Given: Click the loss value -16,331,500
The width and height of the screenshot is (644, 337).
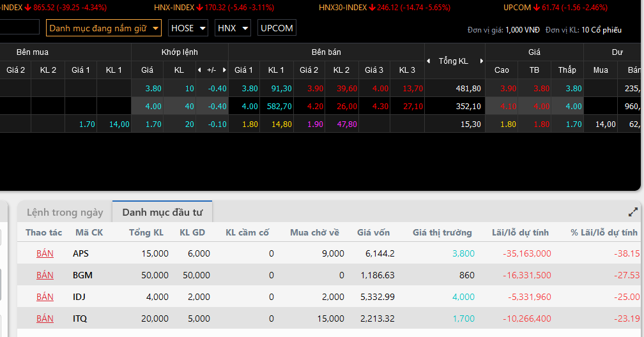Looking at the screenshot, I should click(x=527, y=275).
